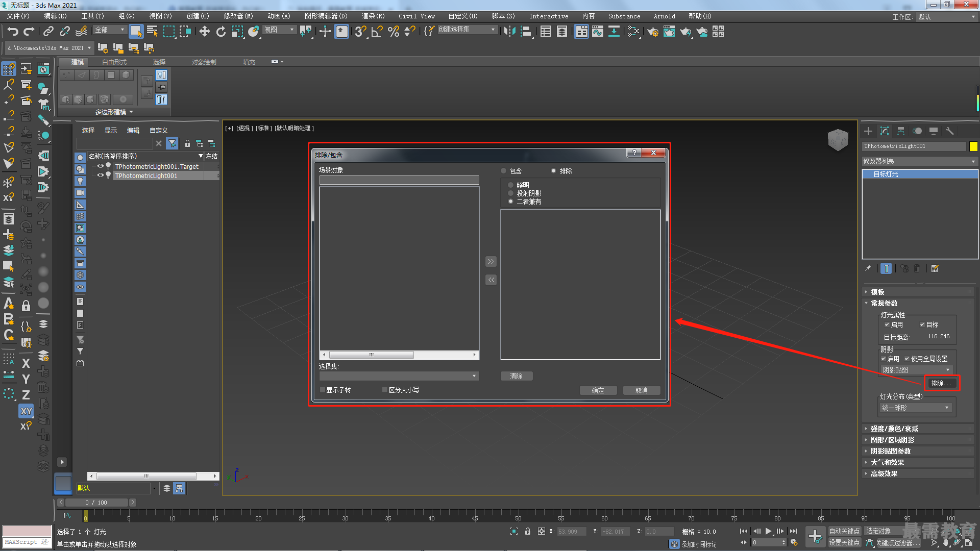Click the configure modifier sets icon
980x551 pixels.
(x=935, y=268)
